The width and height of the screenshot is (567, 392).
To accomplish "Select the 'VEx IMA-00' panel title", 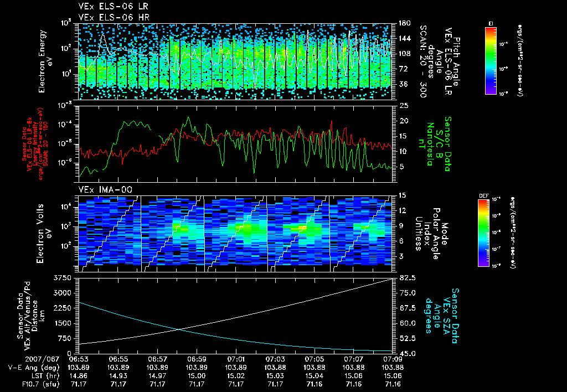I will point(105,190).
